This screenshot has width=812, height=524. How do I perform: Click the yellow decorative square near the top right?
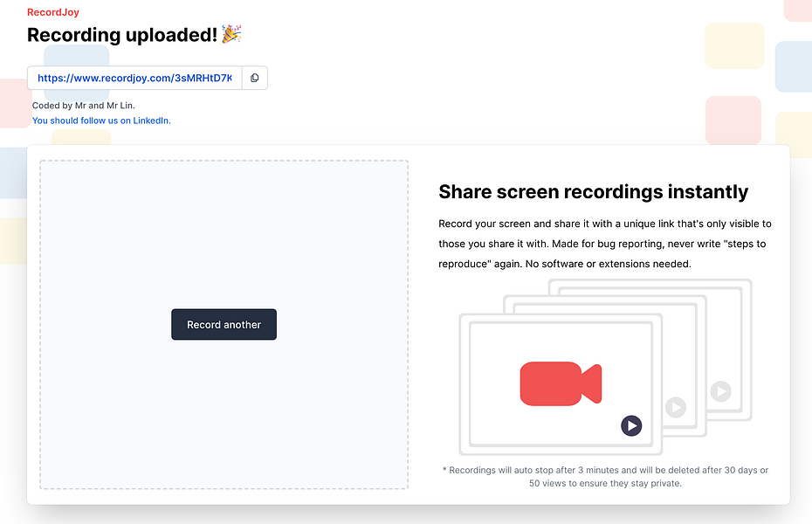coord(733,45)
